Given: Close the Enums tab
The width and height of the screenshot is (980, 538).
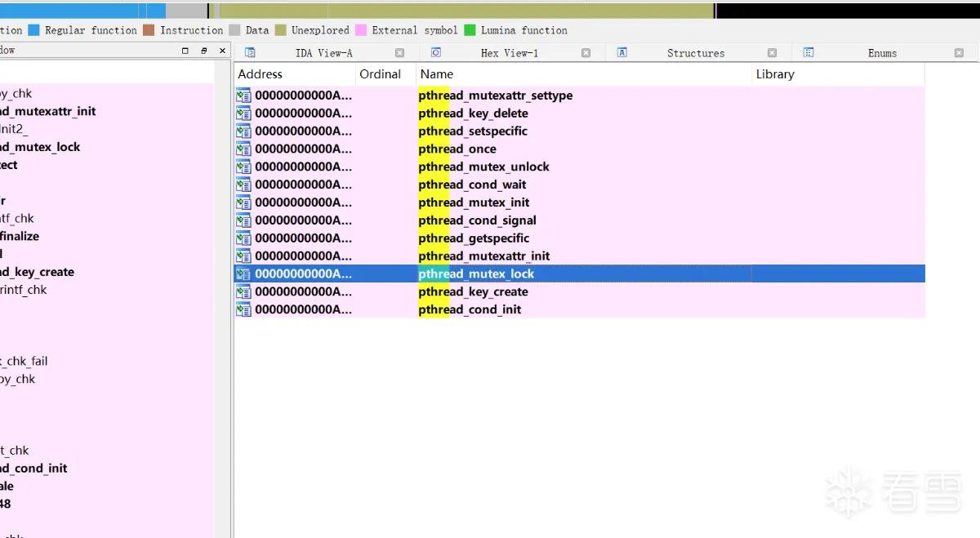Looking at the screenshot, I should [959, 53].
